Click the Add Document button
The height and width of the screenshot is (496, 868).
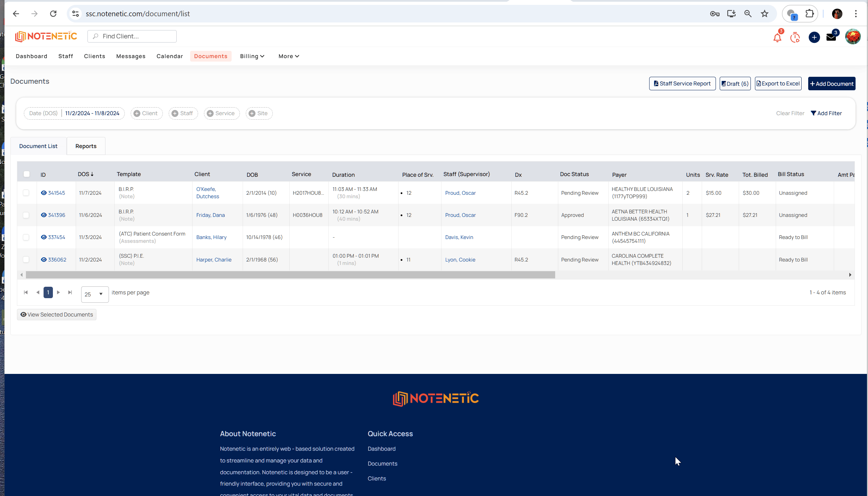pyautogui.click(x=831, y=84)
